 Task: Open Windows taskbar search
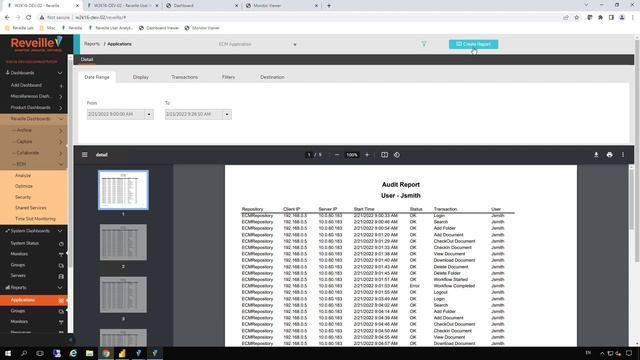click(24, 353)
